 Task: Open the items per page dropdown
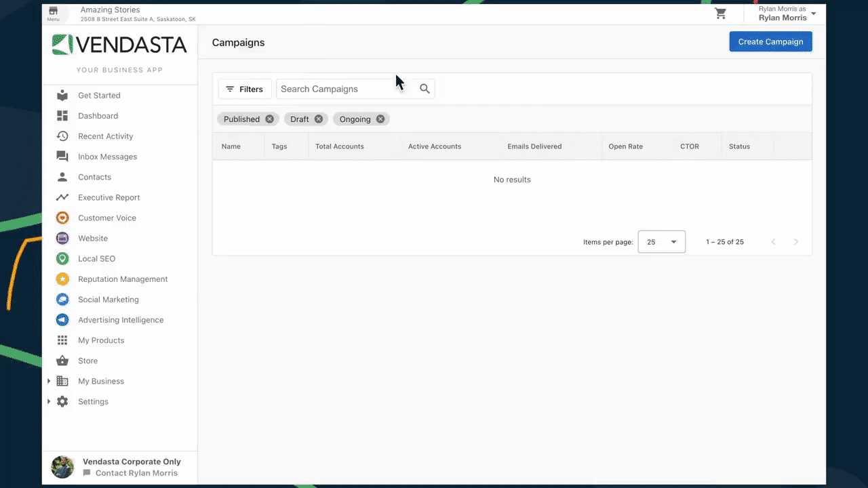tap(661, 241)
